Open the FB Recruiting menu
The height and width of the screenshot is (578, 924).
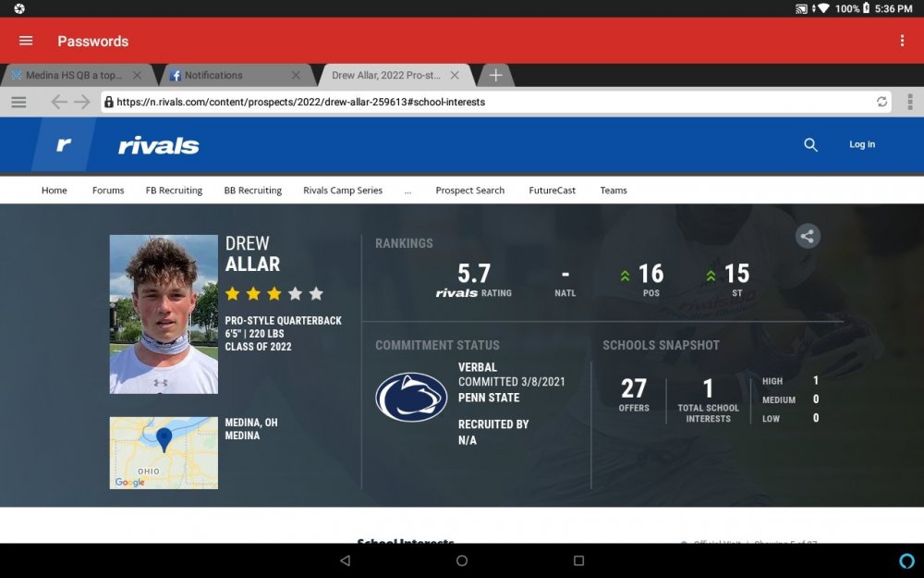point(174,191)
